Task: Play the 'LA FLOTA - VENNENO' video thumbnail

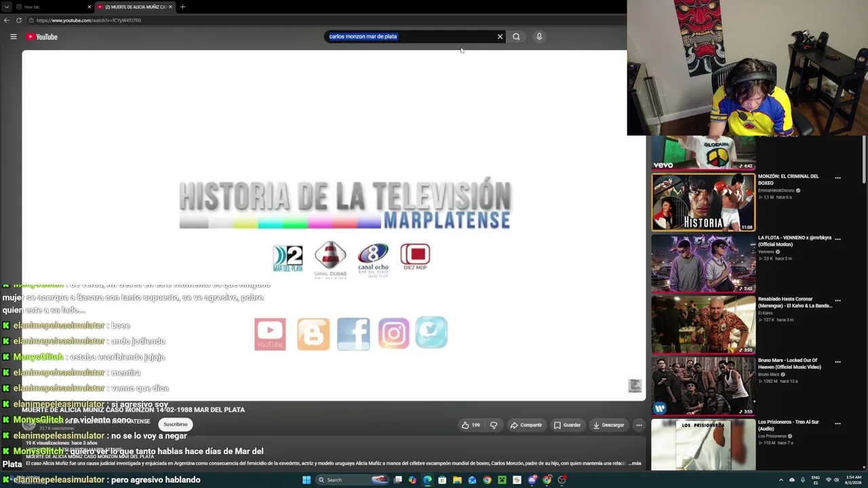Action: [x=703, y=264]
